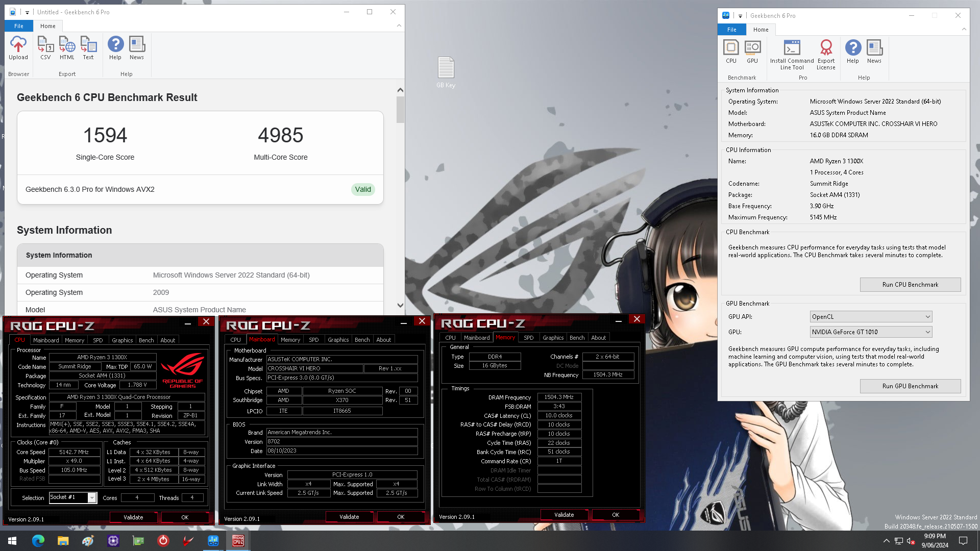This screenshot has height=551, width=980.
Task: Open the GPU API dropdown
Action: (871, 317)
